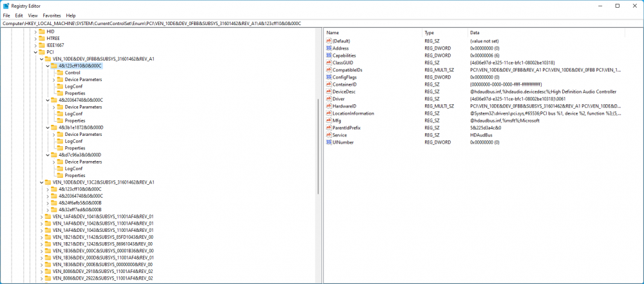The width and height of the screenshot is (644, 284).
Task: Click the REG_MULTI_SZ type of HardwareID
Action: pyautogui.click(x=439, y=106)
